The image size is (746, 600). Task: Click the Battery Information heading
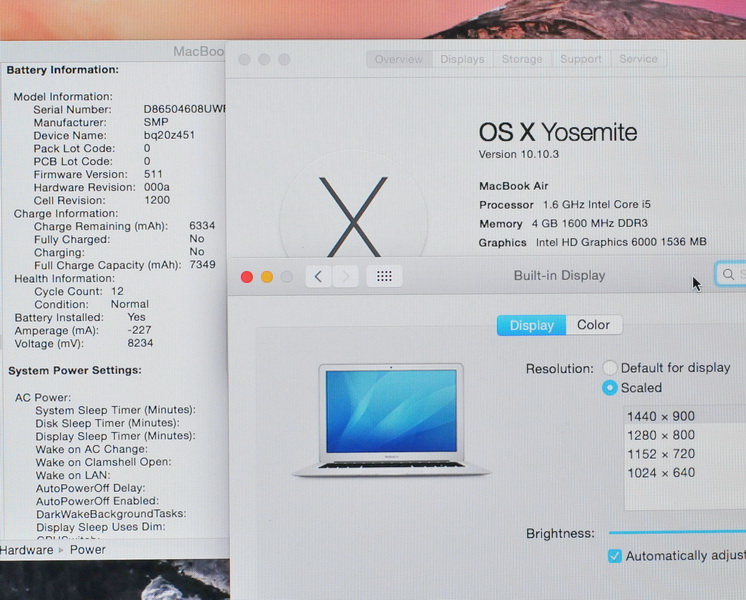pyautogui.click(x=63, y=70)
